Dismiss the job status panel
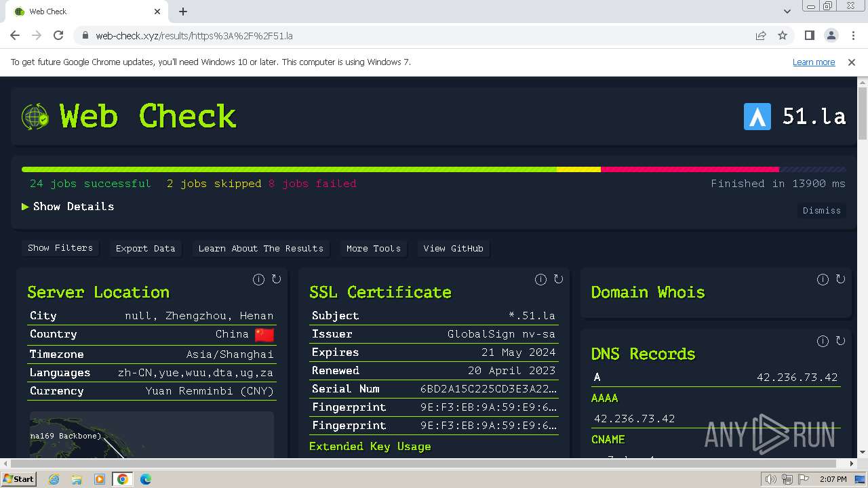This screenshot has width=868, height=488. (x=821, y=210)
